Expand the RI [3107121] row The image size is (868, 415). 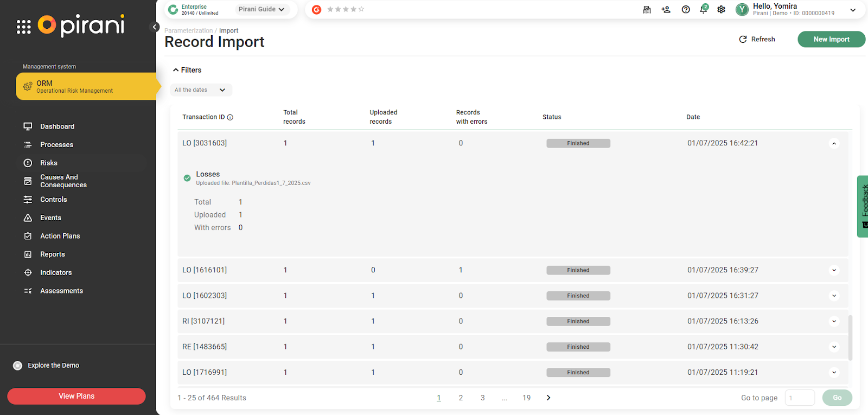834,321
